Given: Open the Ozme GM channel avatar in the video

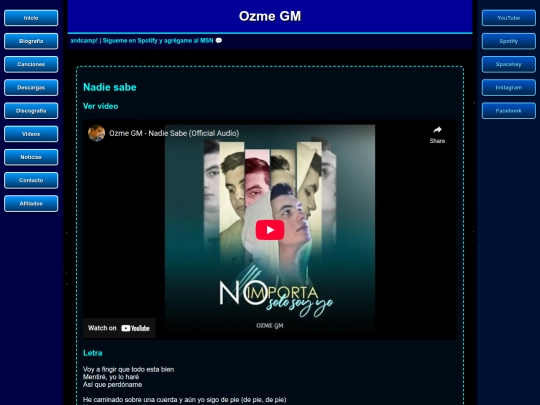Looking at the screenshot, I should click(x=96, y=133).
